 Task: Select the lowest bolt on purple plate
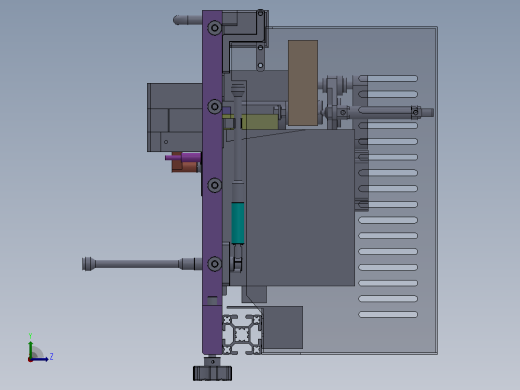(x=215, y=264)
